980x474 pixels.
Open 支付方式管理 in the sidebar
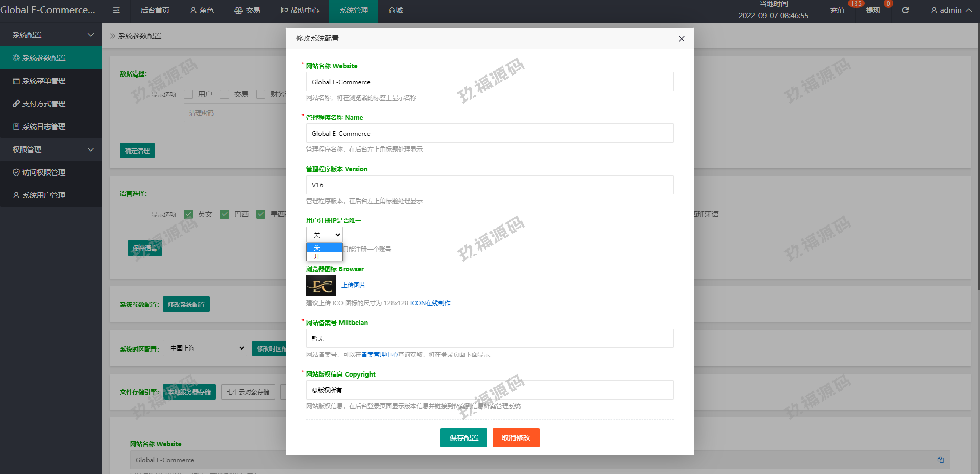pos(44,104)
